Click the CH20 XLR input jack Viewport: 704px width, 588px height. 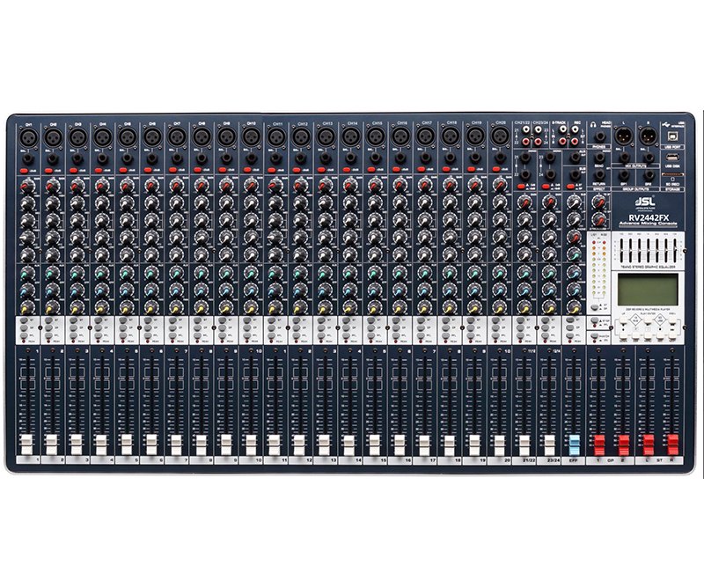point(501,136)
